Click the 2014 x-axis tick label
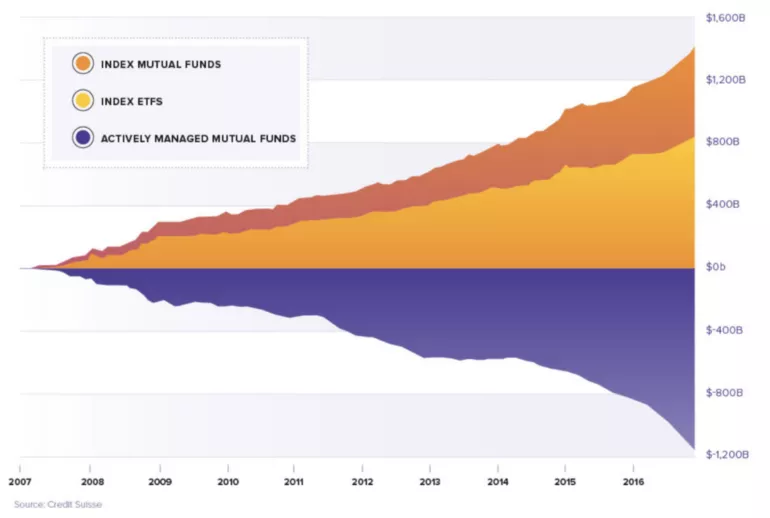The height and width of the screenshot is (518, 770). 498,482
